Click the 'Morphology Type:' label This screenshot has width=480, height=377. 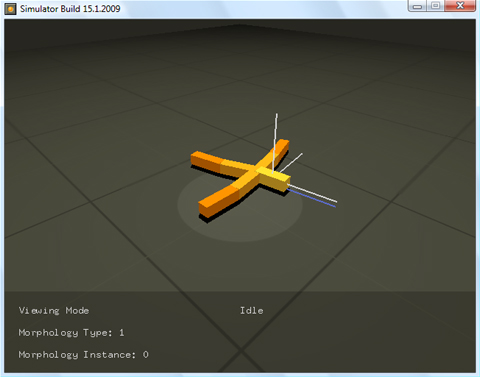click(65, 333)
